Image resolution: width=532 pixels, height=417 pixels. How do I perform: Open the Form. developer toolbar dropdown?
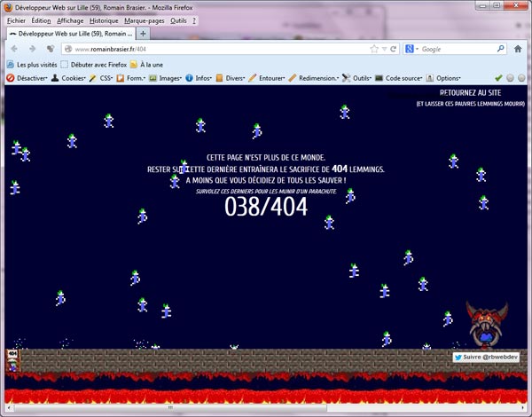(x=131, y=78)
